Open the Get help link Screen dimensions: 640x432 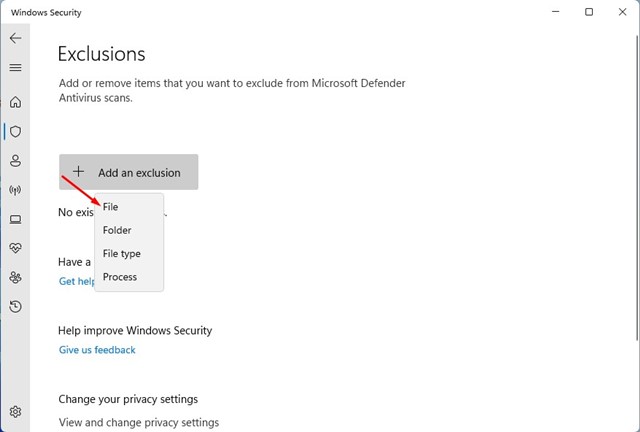(77, 281)
